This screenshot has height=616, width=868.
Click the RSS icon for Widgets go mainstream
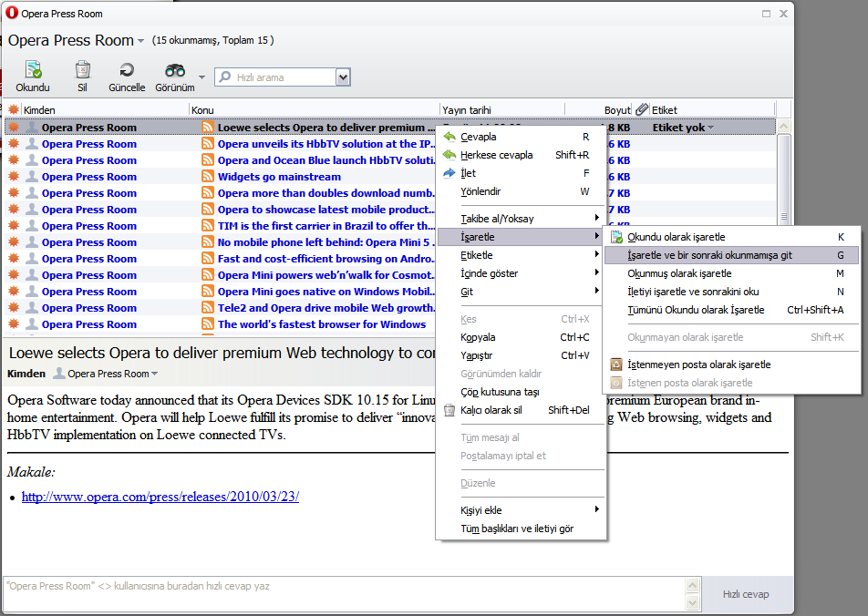point(208,177)
